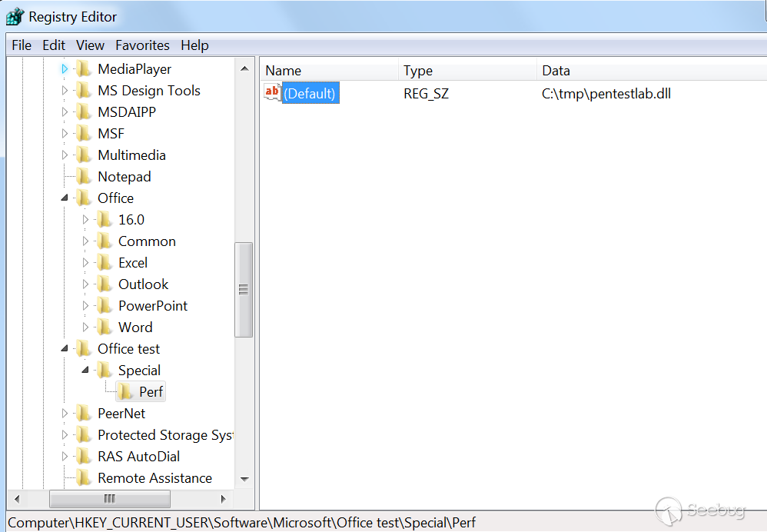Collapse the Special key
The height and width of the screenshot is (532, 767).
[85, 371]
